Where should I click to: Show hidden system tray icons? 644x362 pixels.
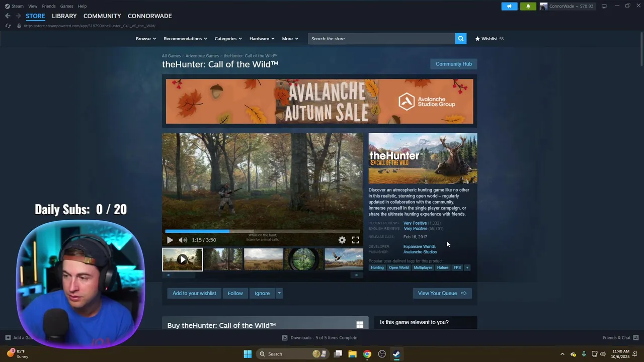(562, 354)
